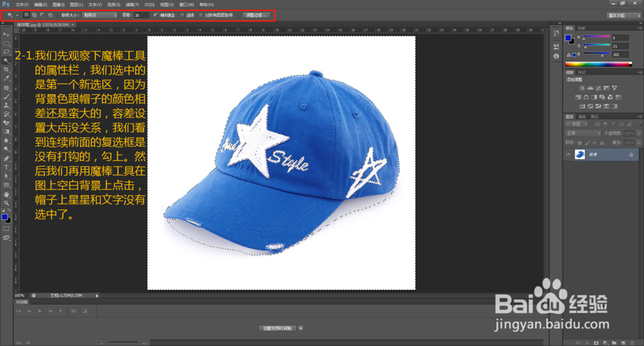Click New Selection mode in options bar
Image resolution: width=644 pixels, height=346 pixels.
[x=26, y=15]
